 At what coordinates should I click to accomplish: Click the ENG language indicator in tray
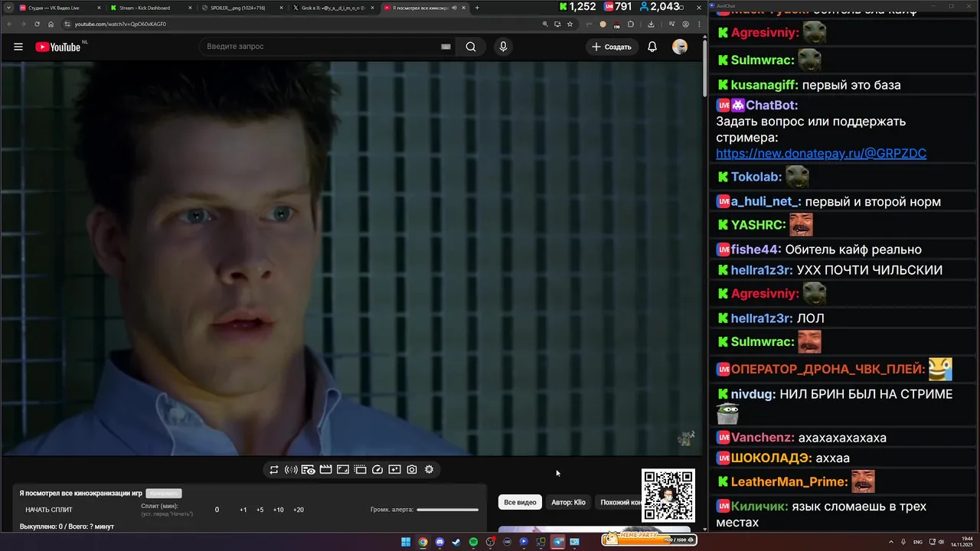918,542
